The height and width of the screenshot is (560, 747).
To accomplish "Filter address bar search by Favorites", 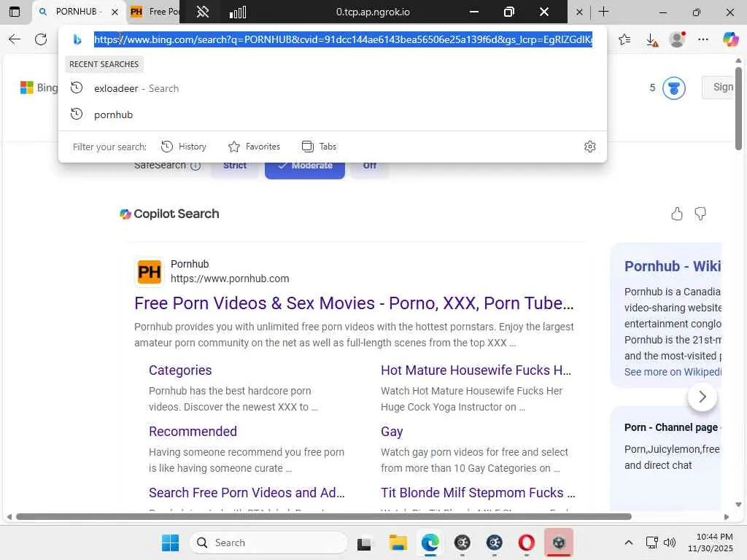I will click(x=255, y=147).
